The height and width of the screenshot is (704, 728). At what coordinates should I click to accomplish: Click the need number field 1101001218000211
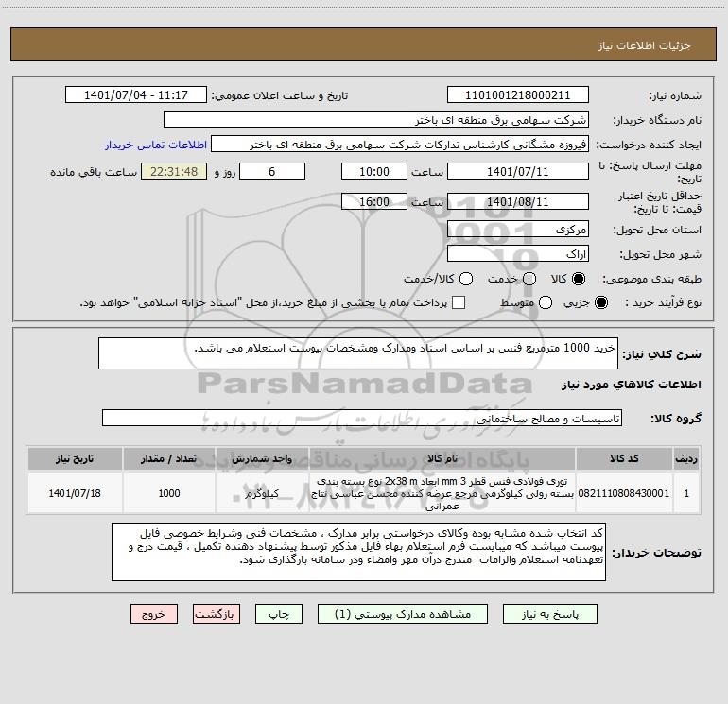[x=518, y=95]
